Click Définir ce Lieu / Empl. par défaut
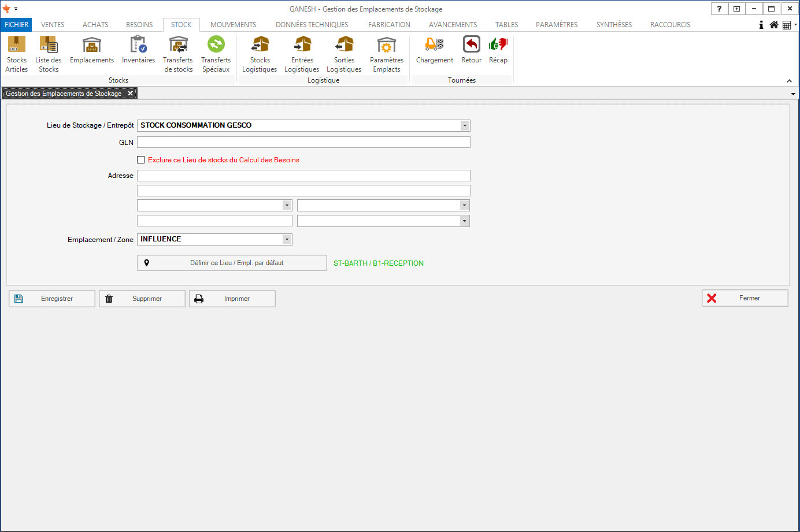Image resolution: width=800 pixels, height=532 pixels. (x=232, y=263)
